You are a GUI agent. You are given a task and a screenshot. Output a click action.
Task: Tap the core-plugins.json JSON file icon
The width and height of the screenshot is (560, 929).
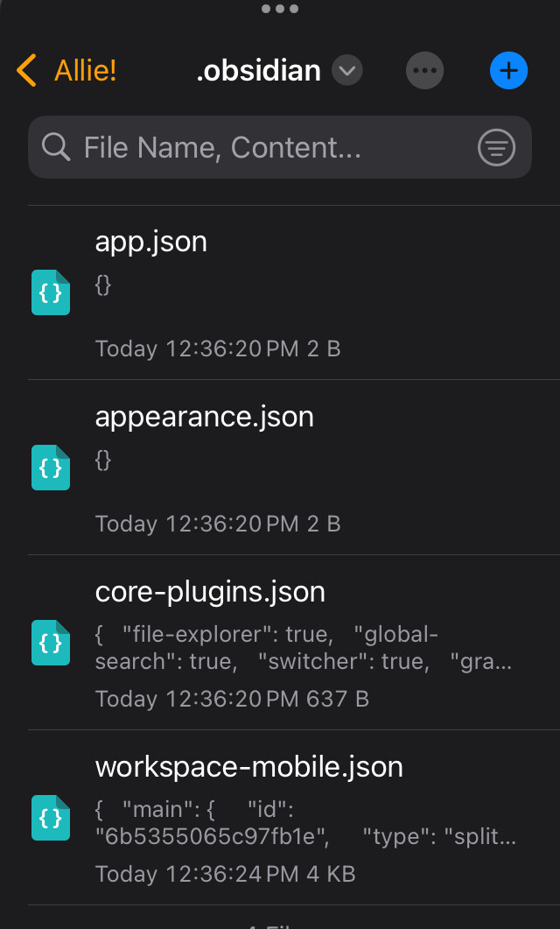51,643
